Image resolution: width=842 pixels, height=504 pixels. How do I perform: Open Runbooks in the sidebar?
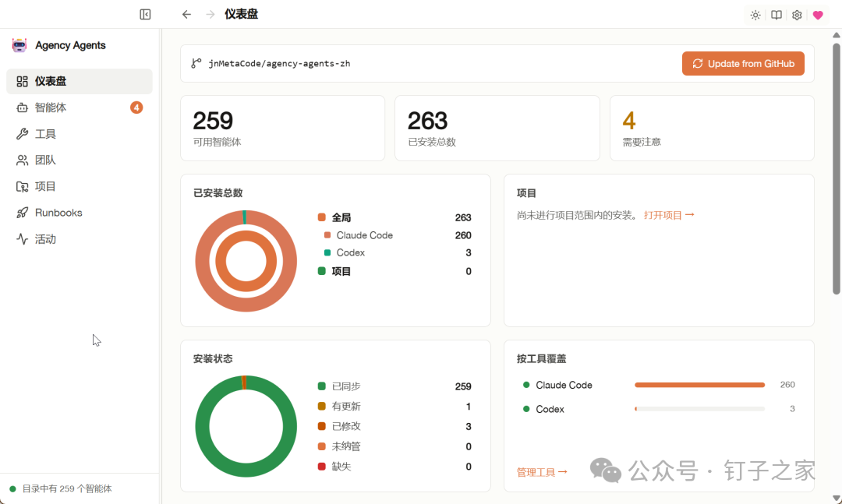pyautogui.click(x=80, y=213)
